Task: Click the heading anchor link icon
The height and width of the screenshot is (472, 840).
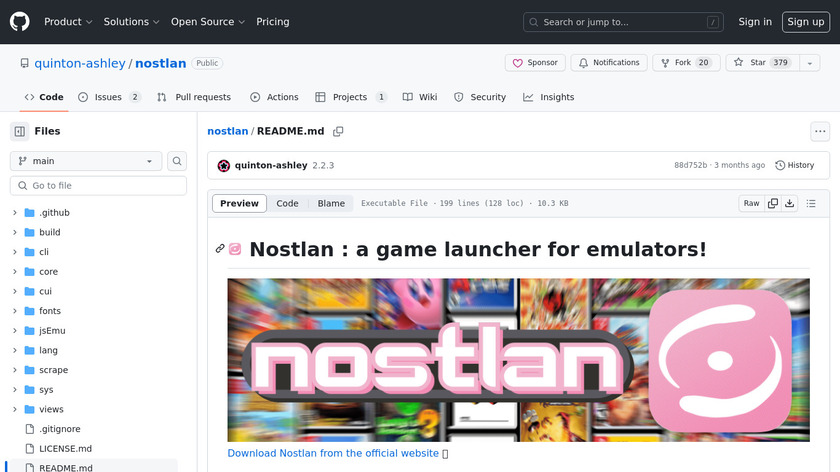Action: pos(220,249)
